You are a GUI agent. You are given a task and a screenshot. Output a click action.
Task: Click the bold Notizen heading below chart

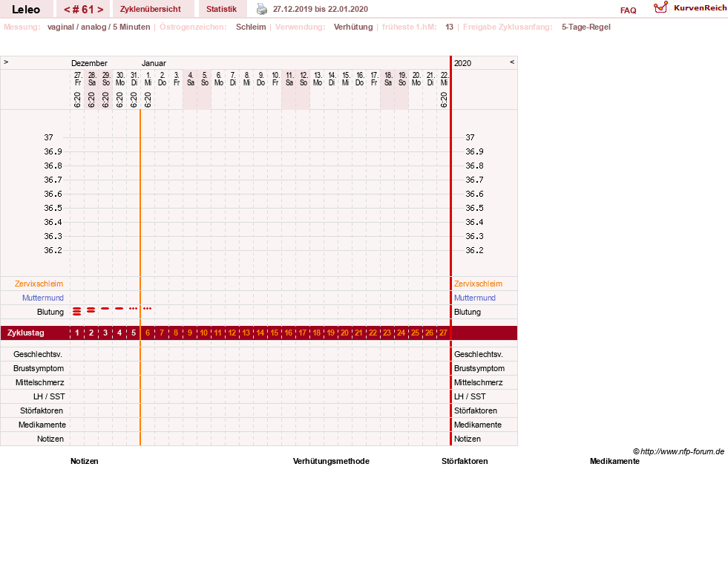[85, 461]
